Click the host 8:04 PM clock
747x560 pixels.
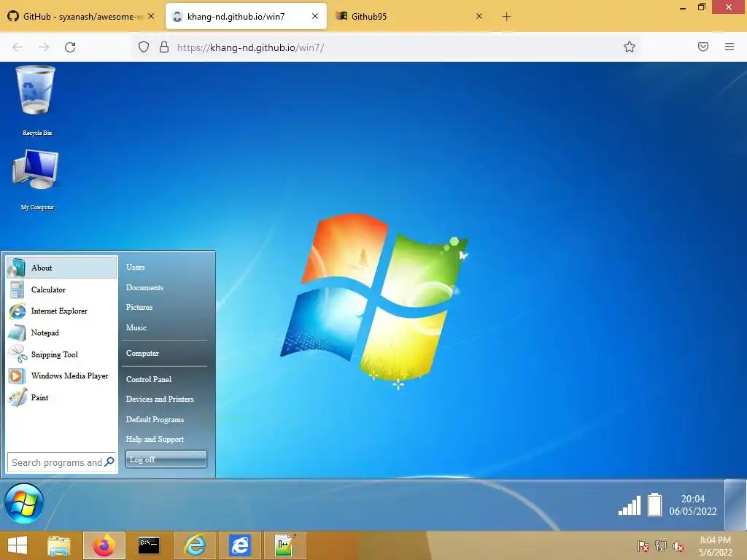click(716, 546)
